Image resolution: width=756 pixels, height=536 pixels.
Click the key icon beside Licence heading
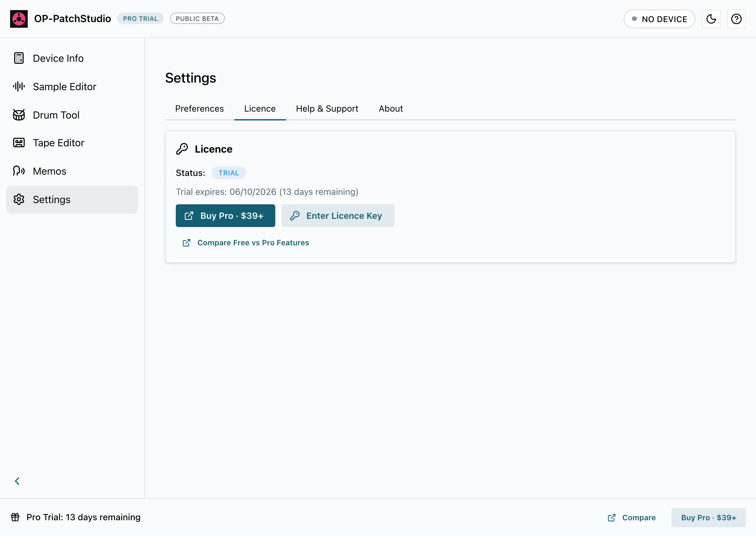(x=182, y=149)
